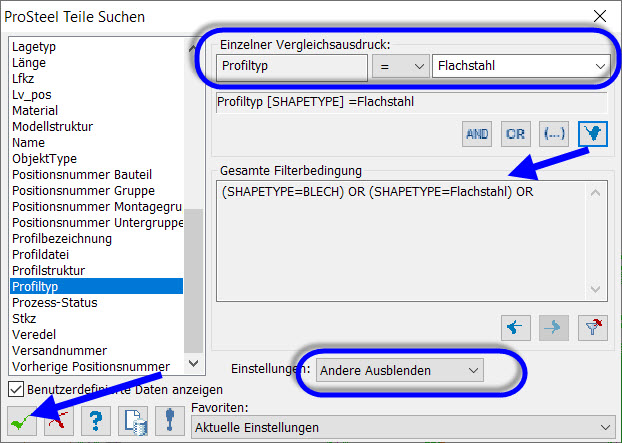Add expression to filter with funnel button
622x443 pixels.
coord(593,134)
